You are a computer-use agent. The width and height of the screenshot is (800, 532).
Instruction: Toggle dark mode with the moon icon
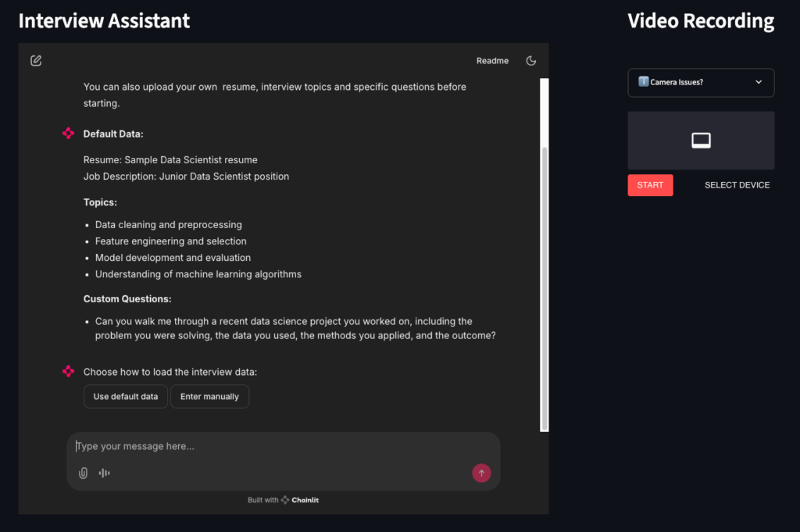(531, 61)
